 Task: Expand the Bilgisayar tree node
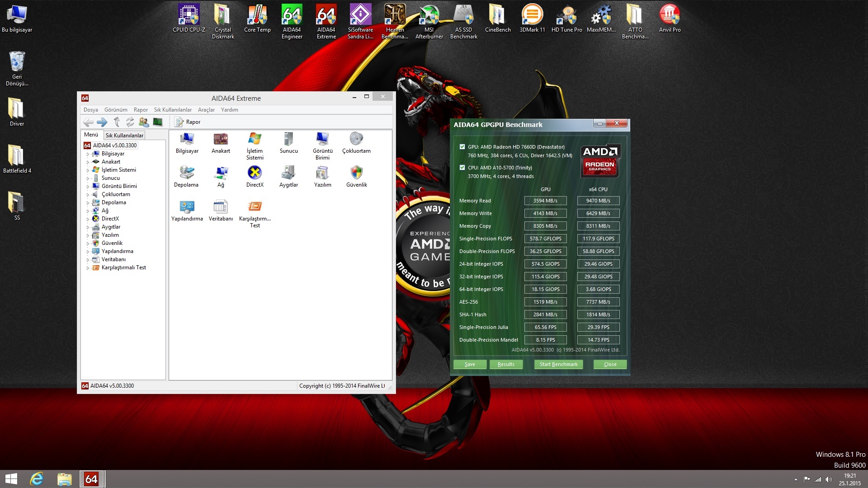pos(88,154)
